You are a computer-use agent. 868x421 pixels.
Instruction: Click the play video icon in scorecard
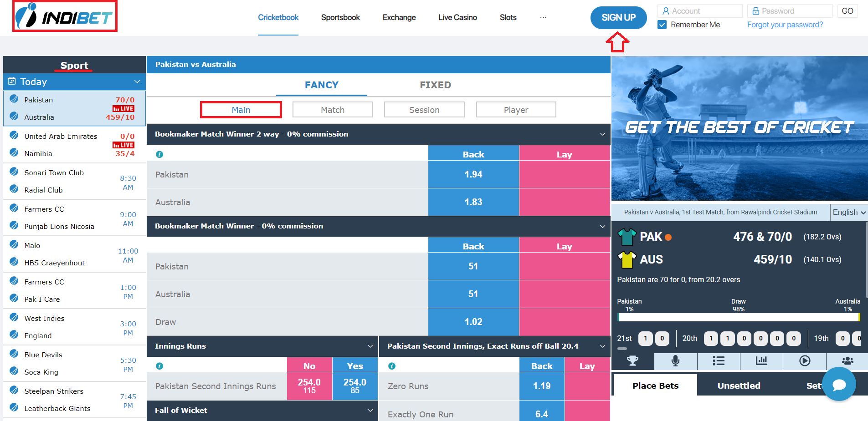click(x=805, y=361)
